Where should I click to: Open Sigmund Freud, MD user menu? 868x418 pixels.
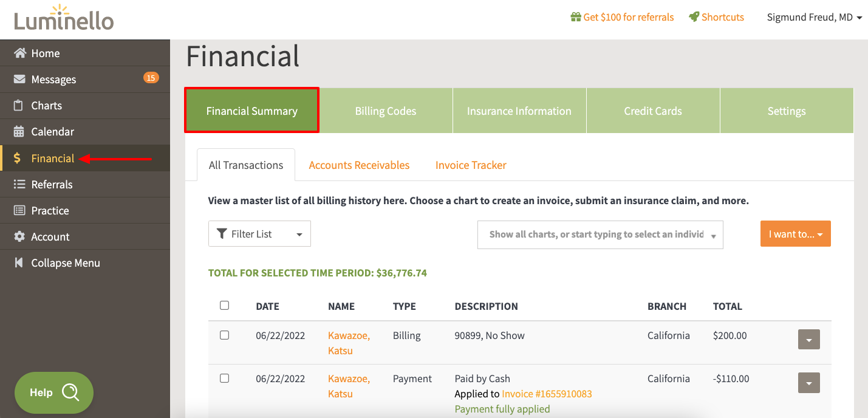pos(815,17)
